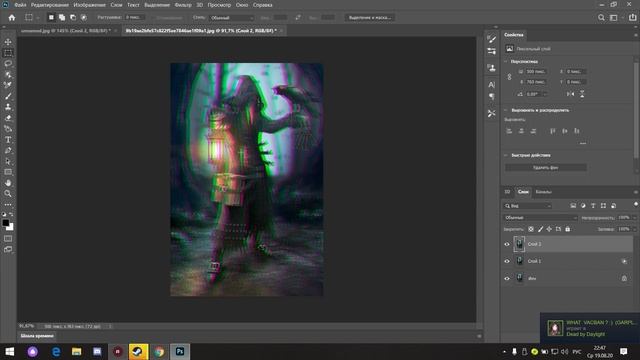Screen dimensions: 640x360
Task: Open the Окно menu
Action: 242,5
